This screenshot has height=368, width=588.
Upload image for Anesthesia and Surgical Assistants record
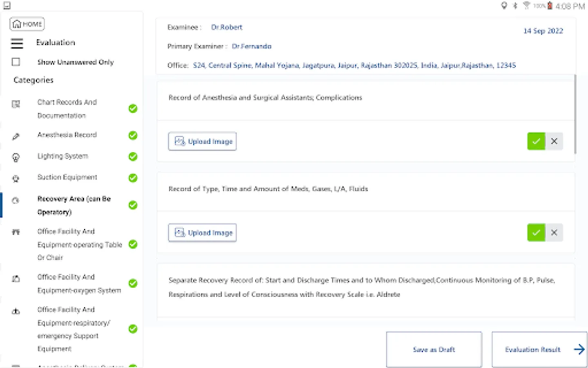pos(203,141)
